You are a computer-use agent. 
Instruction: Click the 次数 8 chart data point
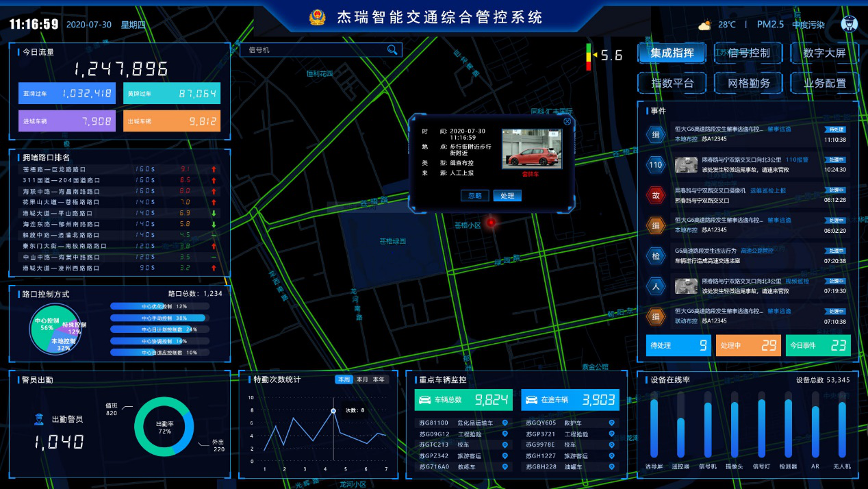(333, 411)
